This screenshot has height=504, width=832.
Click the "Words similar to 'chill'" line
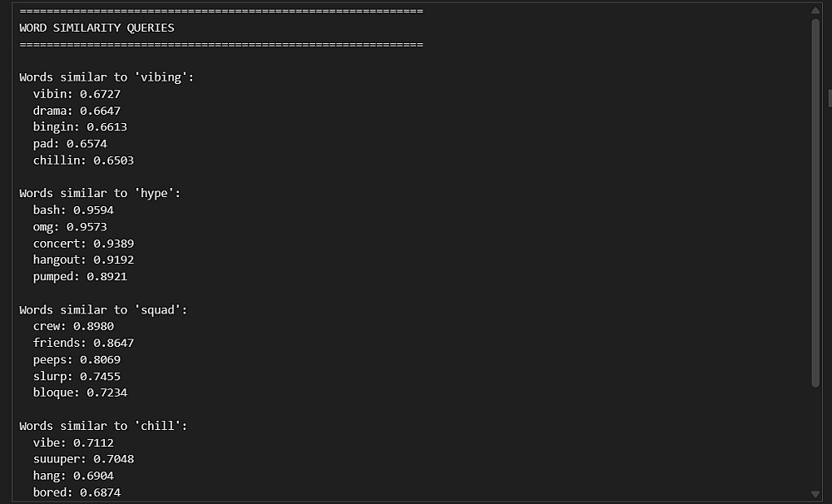(103, 426)
